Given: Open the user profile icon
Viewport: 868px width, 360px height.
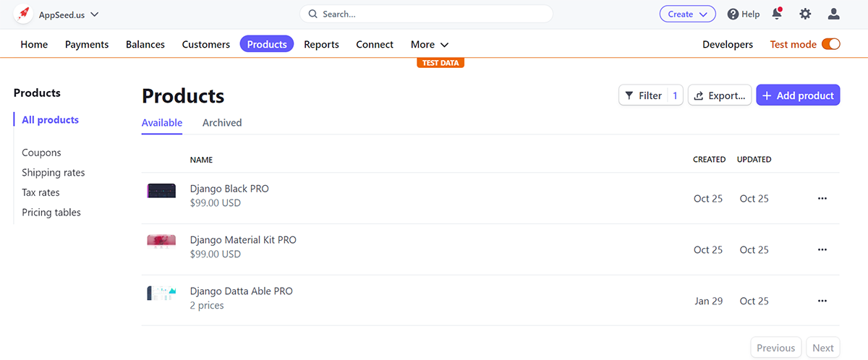Looking at the screenshot, I should coord(834,14).
